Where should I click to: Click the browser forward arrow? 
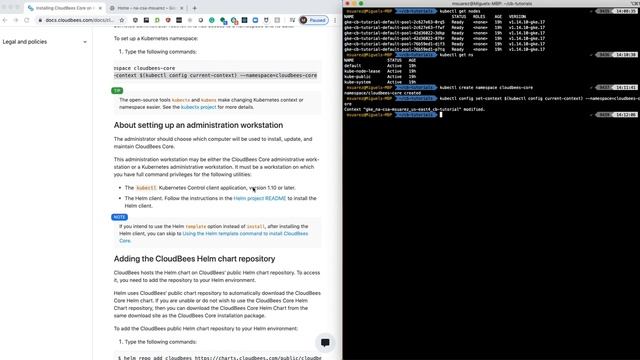coord(16,20)
